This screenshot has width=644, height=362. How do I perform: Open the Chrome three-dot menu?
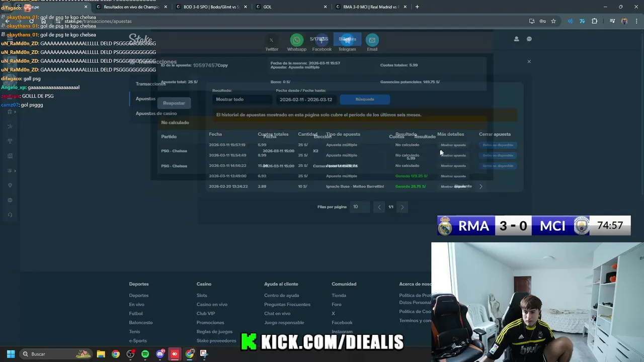[636, 21]
